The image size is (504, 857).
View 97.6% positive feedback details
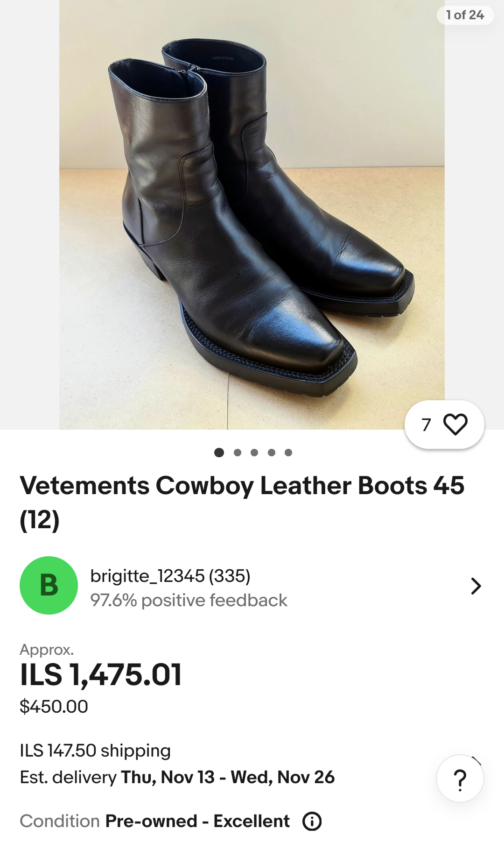click(189, 600)
